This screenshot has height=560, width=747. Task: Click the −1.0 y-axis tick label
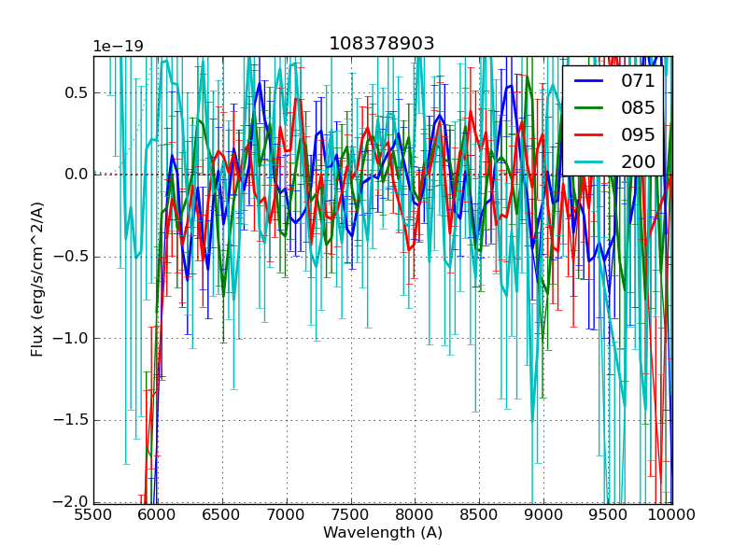tap(71, 338)
